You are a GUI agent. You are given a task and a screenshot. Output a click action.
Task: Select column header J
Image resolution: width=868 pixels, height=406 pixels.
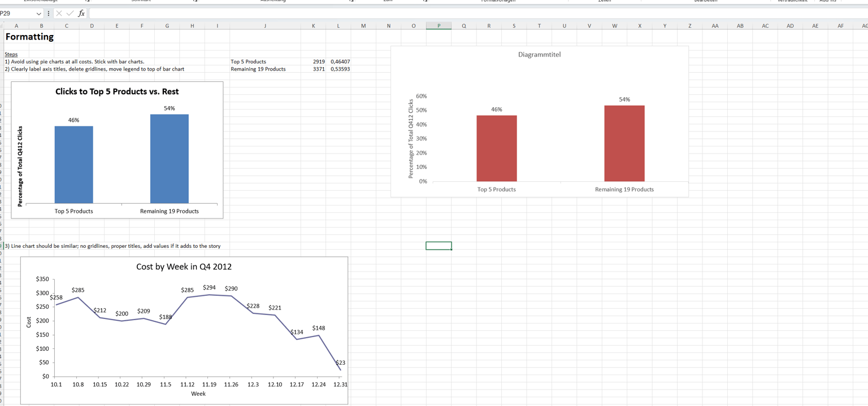point(265,25)
